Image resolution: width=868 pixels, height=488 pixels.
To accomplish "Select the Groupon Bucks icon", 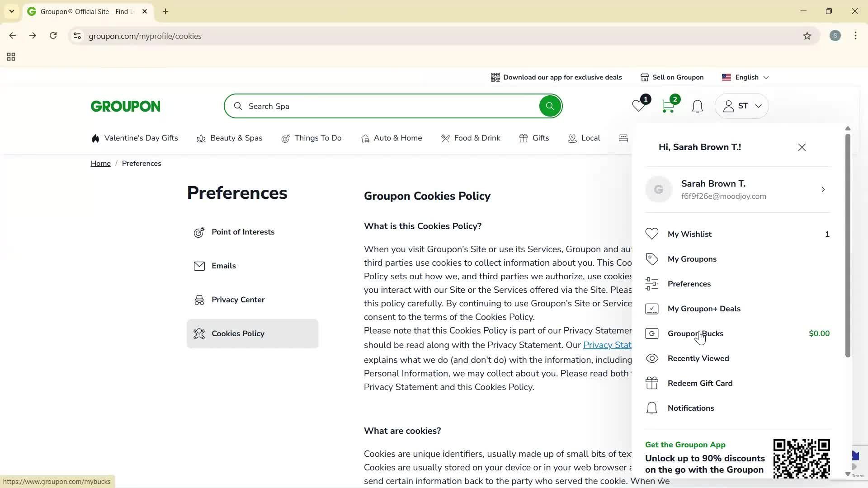I will pyautogui.click(x=652, y=333).
